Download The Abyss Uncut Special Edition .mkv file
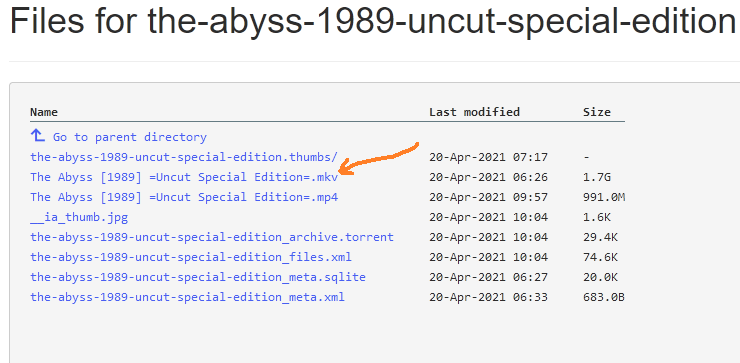The width and height of the screenshot is (740, 363). pyautogui.click(x=184, y=177)
